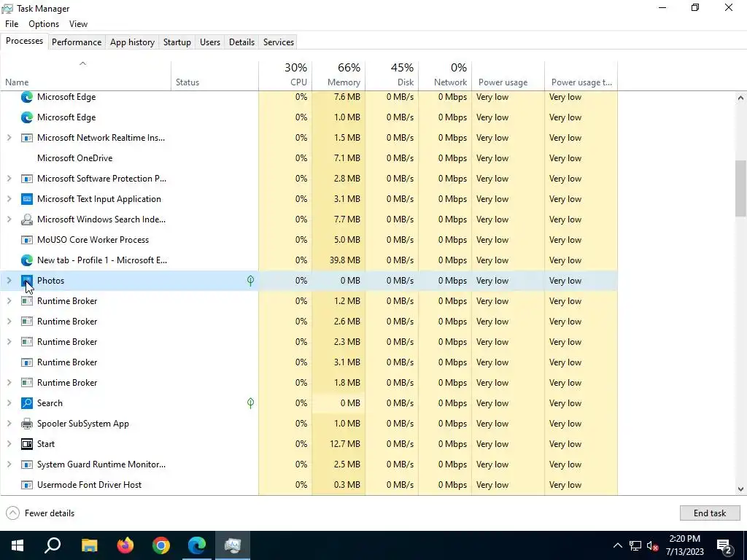
Task: Click the Microsoft Text Input Application keyboard icon
Action: pos(27,198)
